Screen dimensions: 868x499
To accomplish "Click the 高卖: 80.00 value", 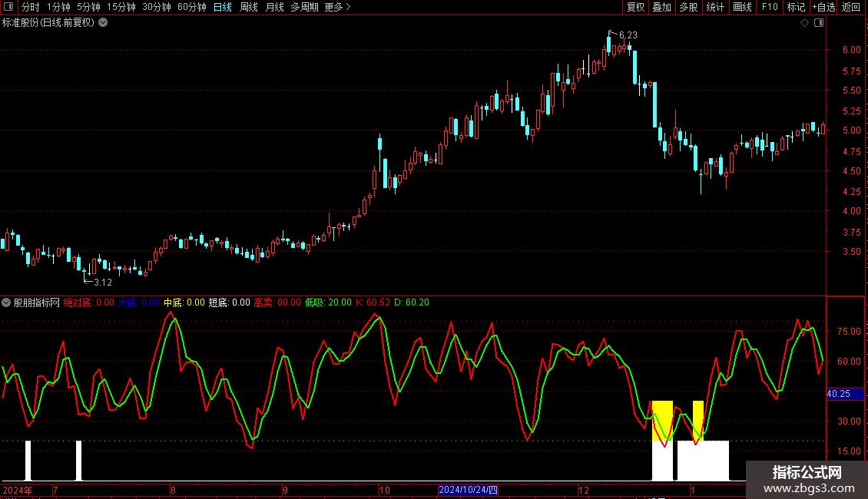I will click(x=277, y=302).
